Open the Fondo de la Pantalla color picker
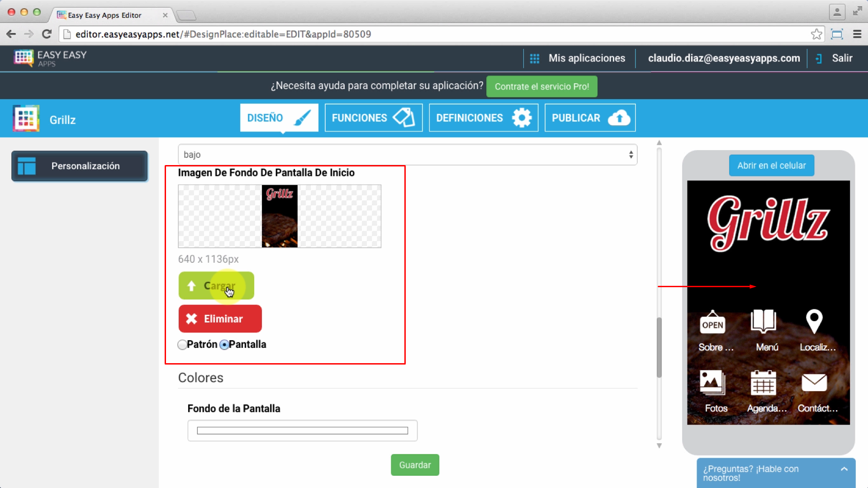The image size is (868, 488). [302, 431]
